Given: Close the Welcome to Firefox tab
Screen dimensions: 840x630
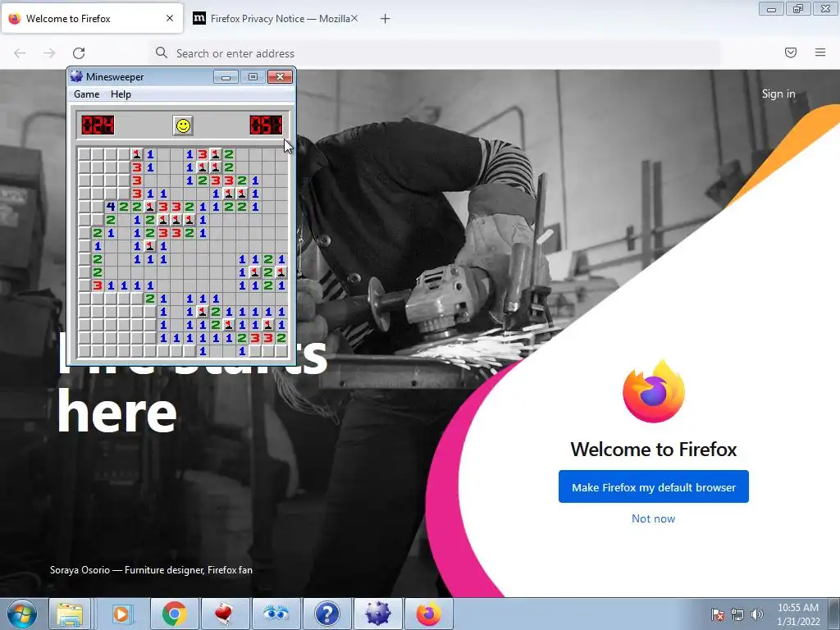Looking at the screenshot, I should (x=170, y=18).
